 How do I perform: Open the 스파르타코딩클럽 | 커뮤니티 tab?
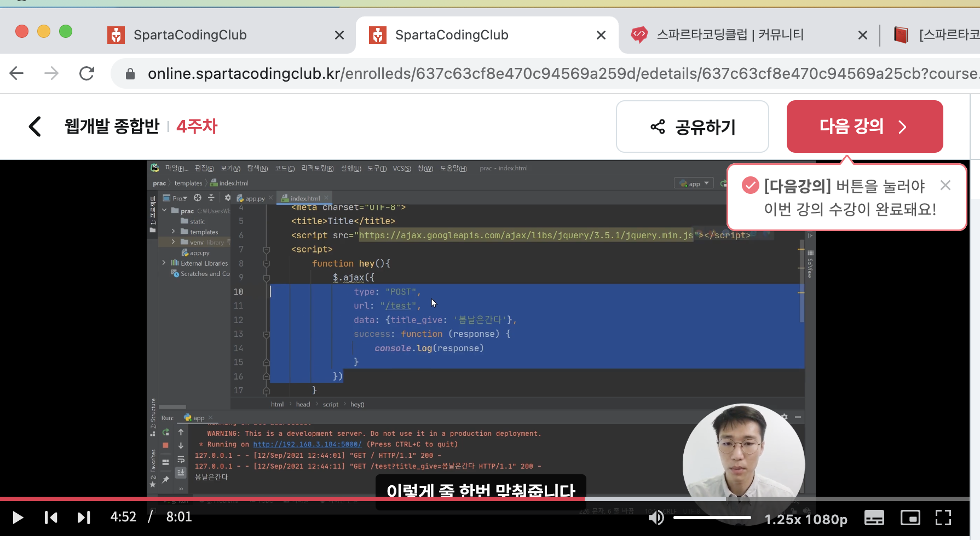730,35
